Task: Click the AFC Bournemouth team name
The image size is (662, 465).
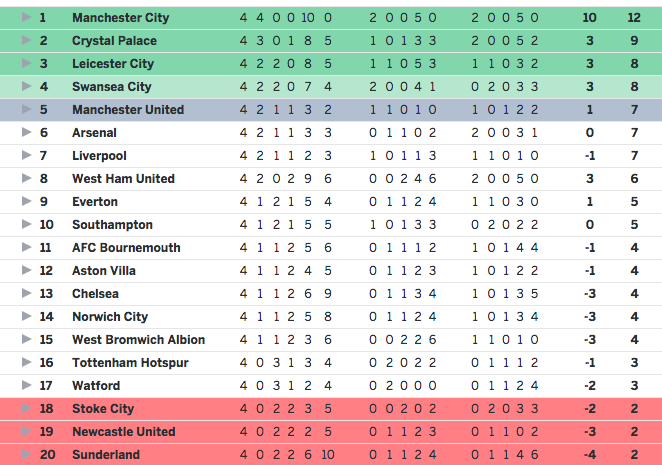Action: click(x=126, y=248)
